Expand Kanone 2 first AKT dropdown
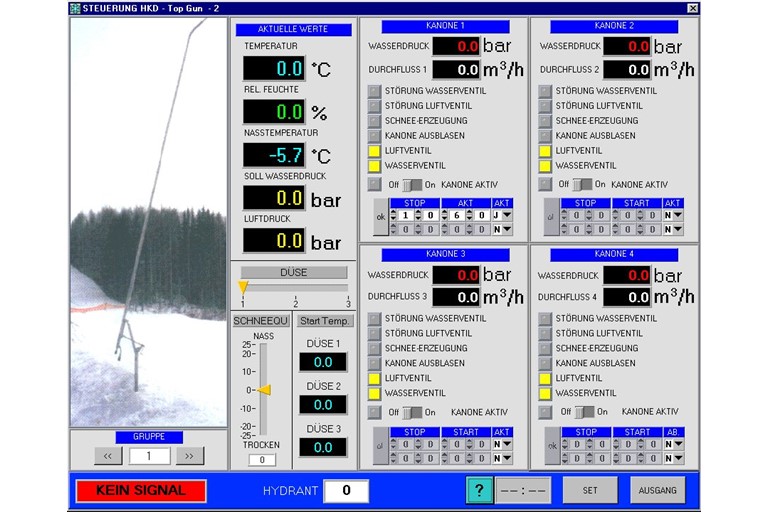 [x=672, y=215]
